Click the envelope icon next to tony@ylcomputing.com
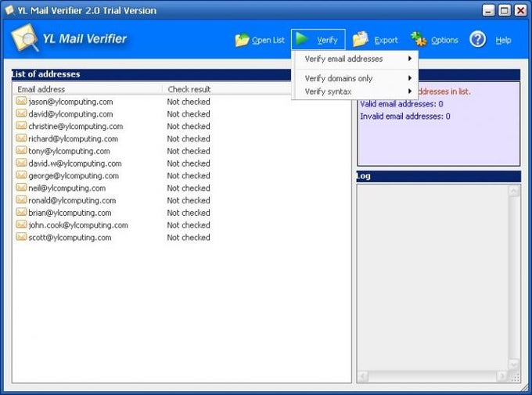This screenshot has height=395, width=532. (x=21, y=150)
